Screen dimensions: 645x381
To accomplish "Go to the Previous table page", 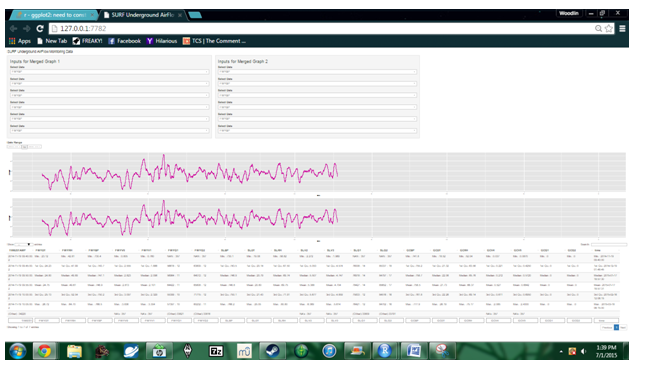I will click(607, 328).
